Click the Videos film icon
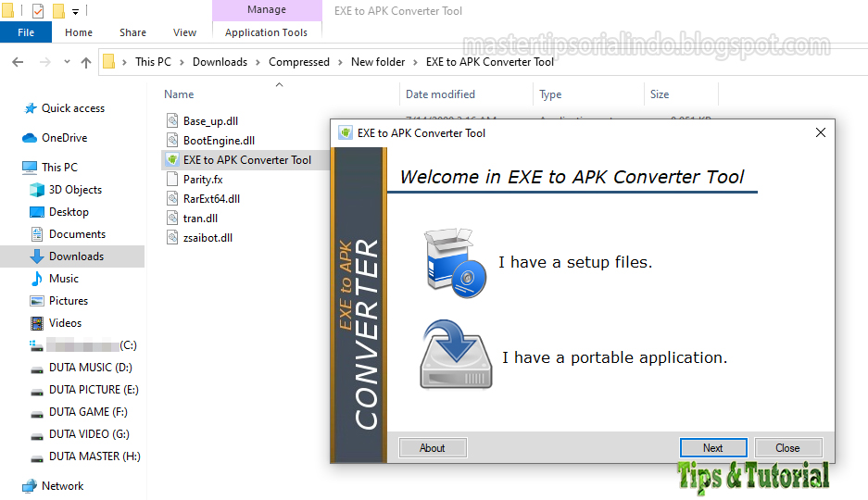This screenshot has height=500, width=868. coord(37,323)
